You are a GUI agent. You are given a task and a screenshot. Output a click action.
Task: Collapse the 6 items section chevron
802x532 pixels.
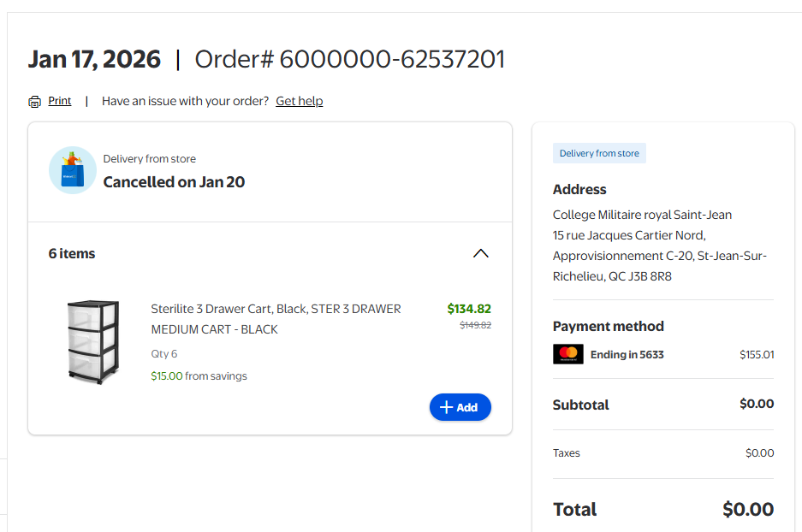pyautogui.click(x=481, y=253)
